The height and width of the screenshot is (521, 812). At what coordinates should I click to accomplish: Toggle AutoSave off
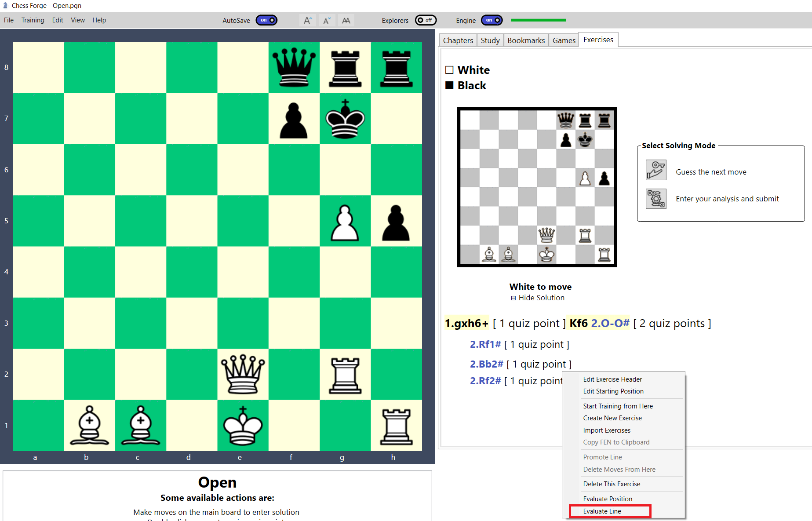coord(266,20)
